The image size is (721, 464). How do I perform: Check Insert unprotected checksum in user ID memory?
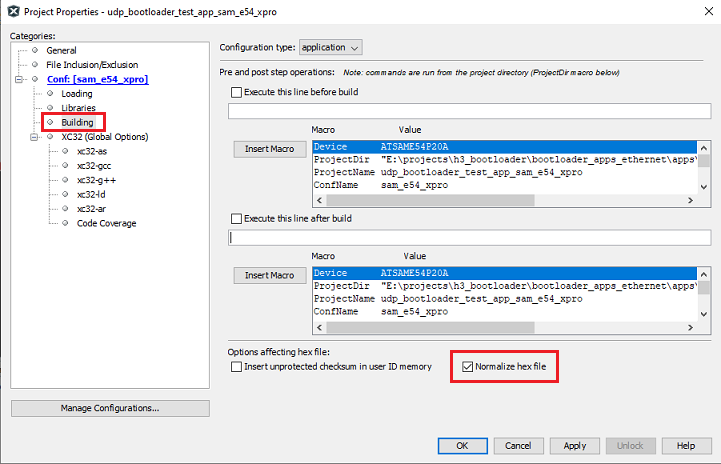point(237,367)
